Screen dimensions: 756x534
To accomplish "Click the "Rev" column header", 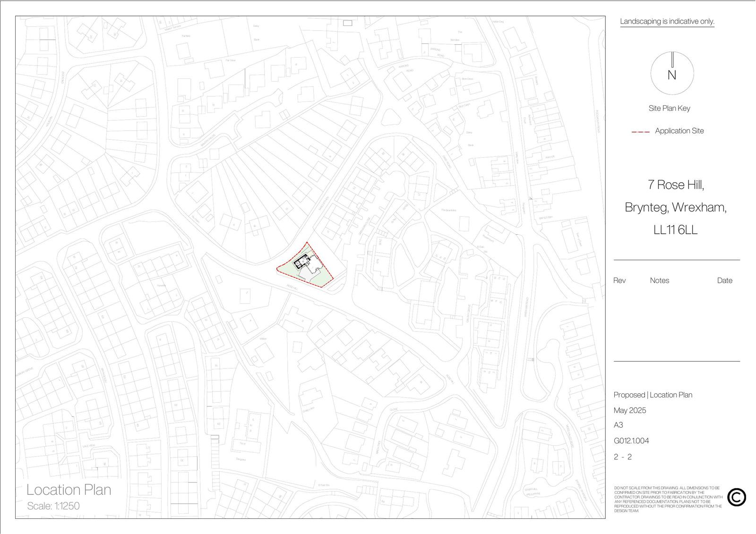I will tap(619, 280).
